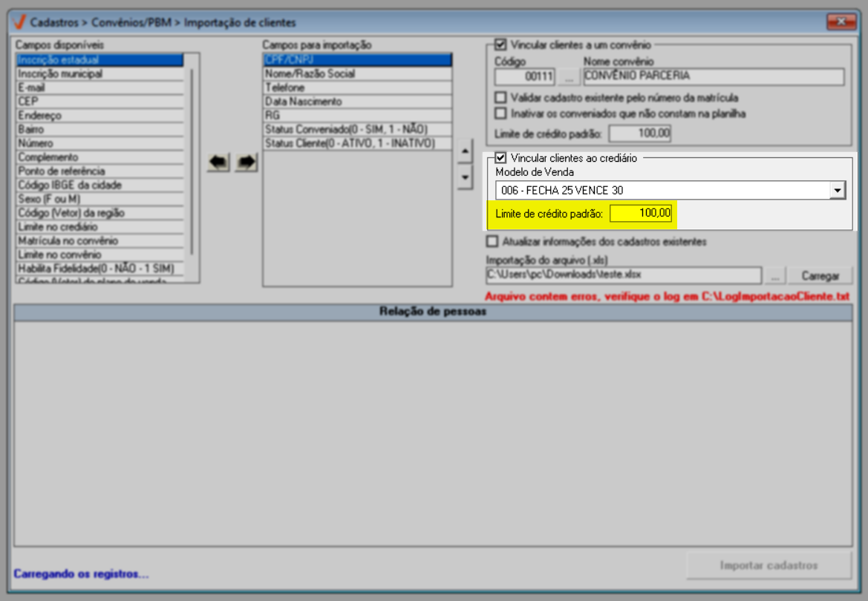Viewport: 868px width, 601px height.
Task: Click the red V application logo
Action: click(19, 22)
